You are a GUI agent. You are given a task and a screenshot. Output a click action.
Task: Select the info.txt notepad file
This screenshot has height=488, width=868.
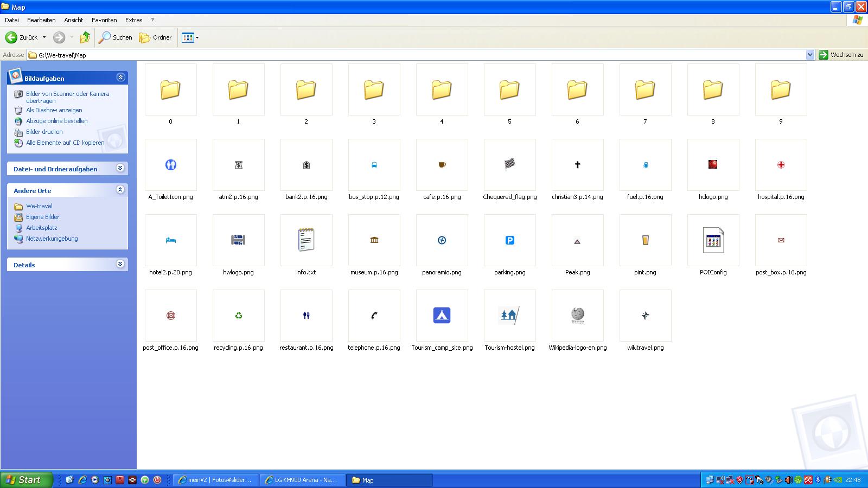click(x=307, y=240)
